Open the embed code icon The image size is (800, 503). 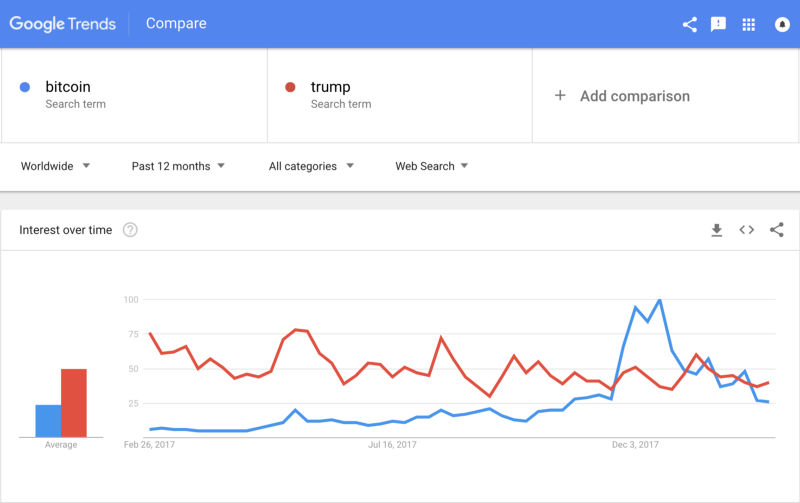pos(746,230)
